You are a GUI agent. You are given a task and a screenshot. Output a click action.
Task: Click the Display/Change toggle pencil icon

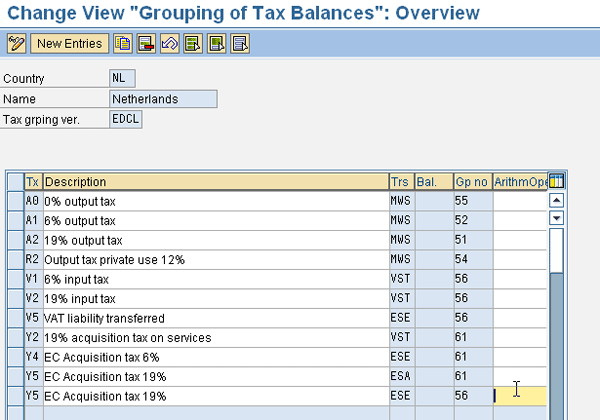16,44
